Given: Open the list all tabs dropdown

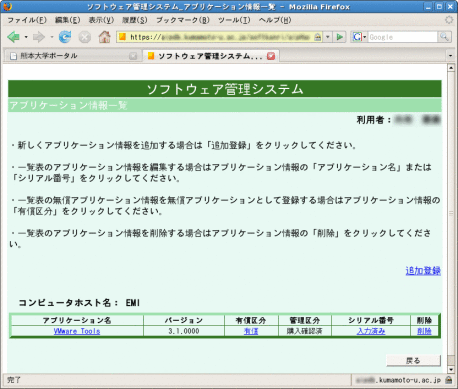Looking at the screenshot, I should tap(451, 56).
